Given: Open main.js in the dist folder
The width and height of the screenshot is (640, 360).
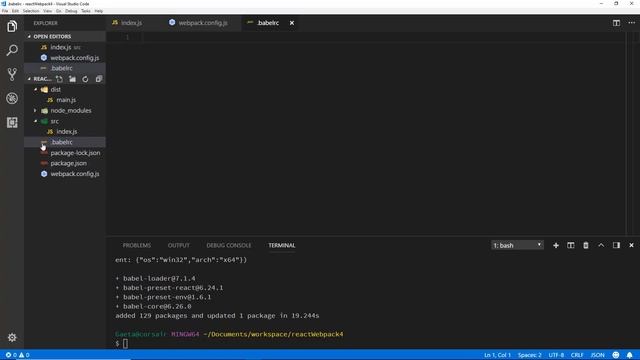Looking at the screenshot, I should click(66, 100).
